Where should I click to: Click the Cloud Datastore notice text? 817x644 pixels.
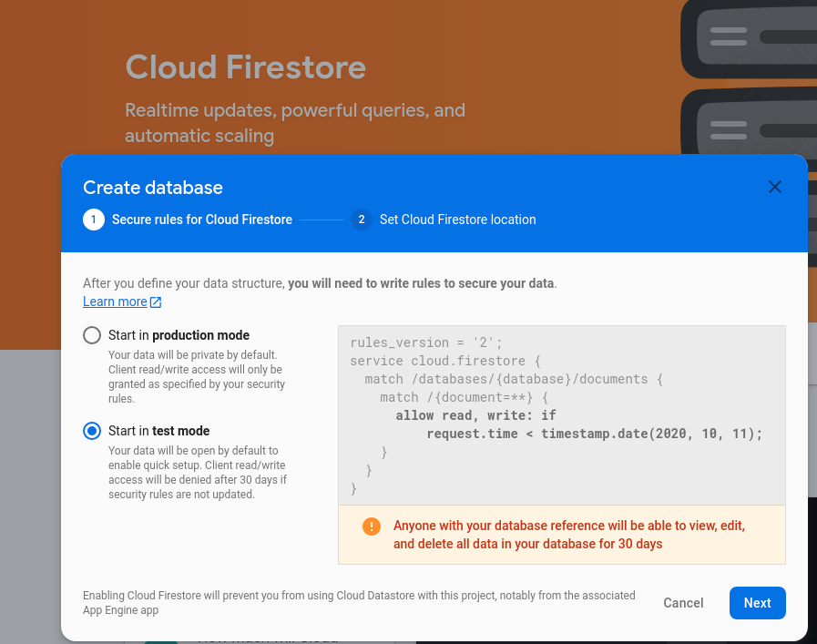[359, 602]
